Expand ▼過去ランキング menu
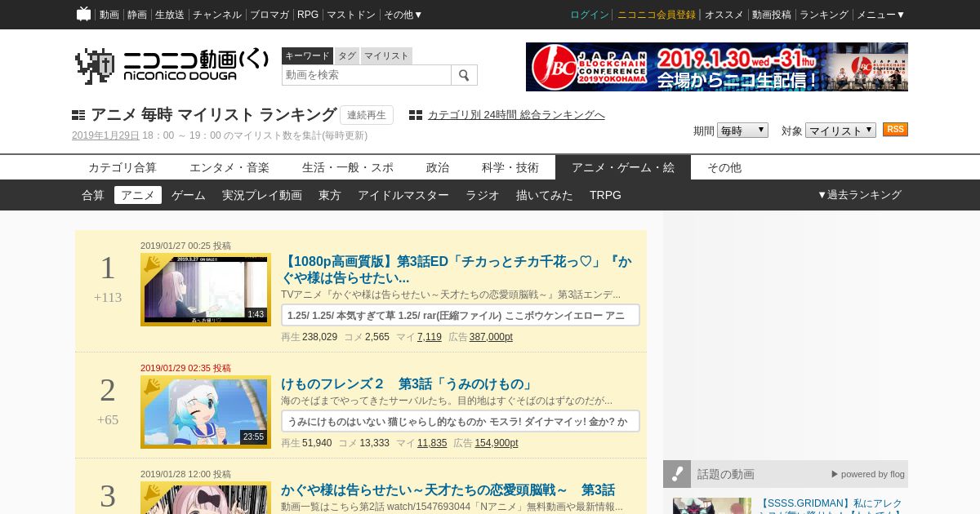 859,195
